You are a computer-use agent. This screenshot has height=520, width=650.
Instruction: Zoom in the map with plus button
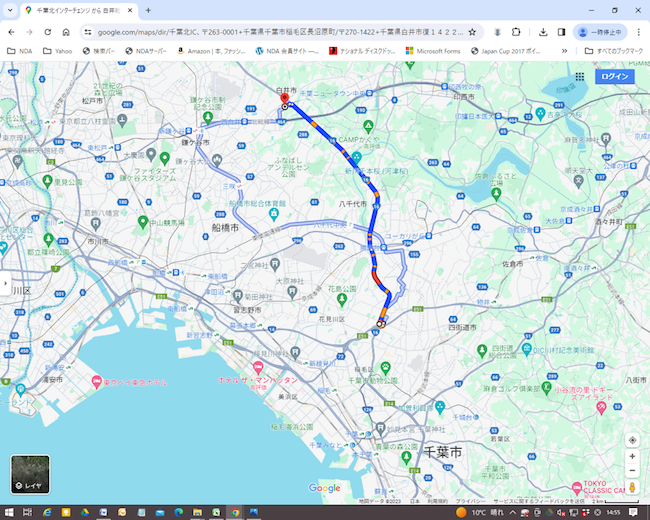tap(632, 456)
